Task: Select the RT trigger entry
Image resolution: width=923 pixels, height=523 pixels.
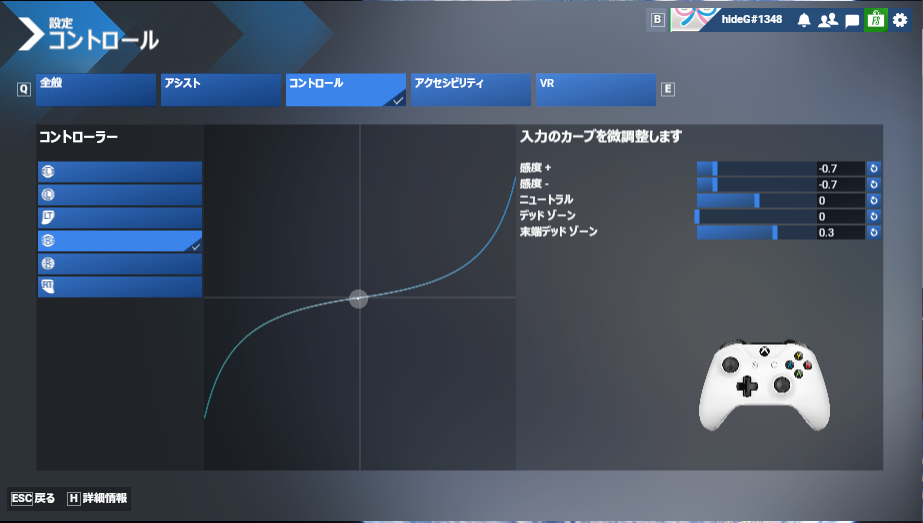Action: click(x=120, y=287)
